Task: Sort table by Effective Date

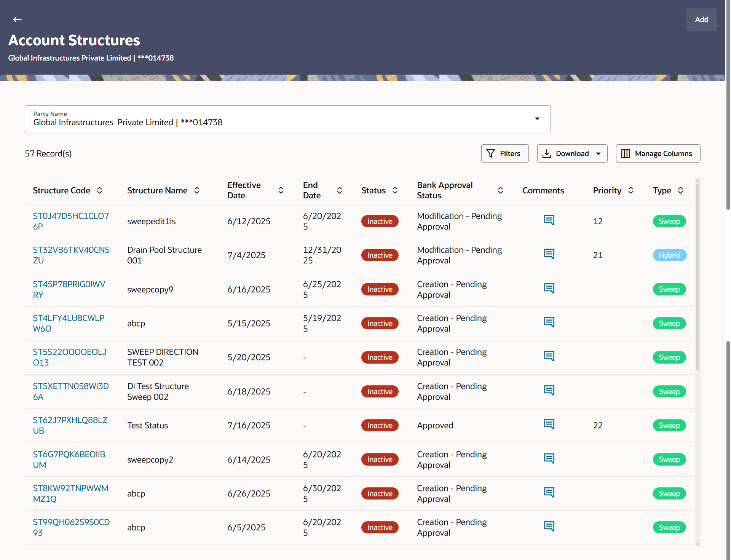Action: click(x=281, y=190)
